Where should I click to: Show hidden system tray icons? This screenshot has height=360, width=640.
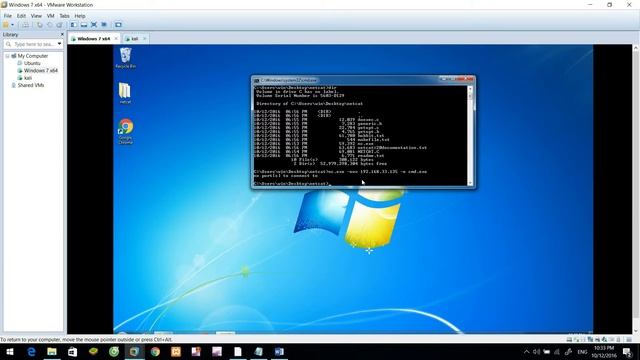tap(527, 352)
